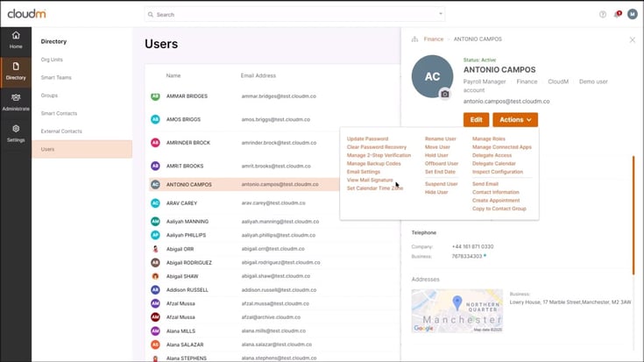
Task: Choose Set Calendar Time Zone
Action: pos(375,188)
